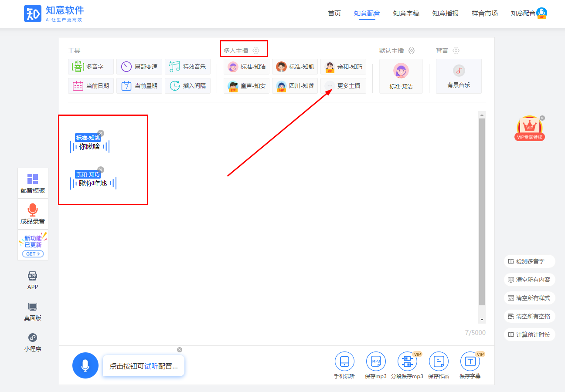This screenshot has width=565, height=392.
Task: Remove the 亲和-知巧 voice tag
Action: (x=101, y=170)
